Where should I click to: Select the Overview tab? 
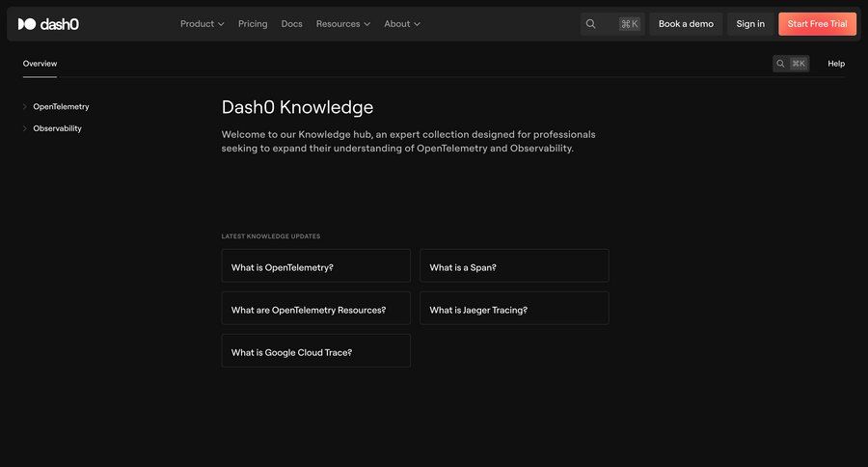click(40, 64)
